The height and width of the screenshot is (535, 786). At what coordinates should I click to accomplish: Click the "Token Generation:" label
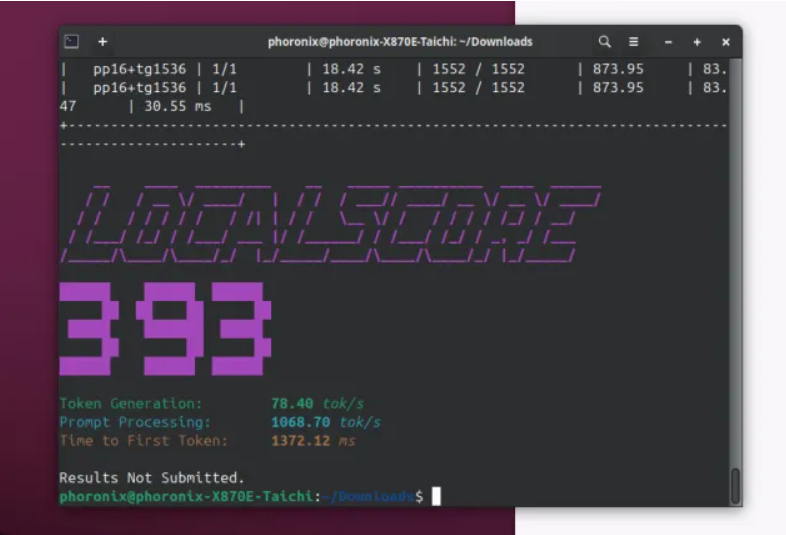tap(130, 404)
